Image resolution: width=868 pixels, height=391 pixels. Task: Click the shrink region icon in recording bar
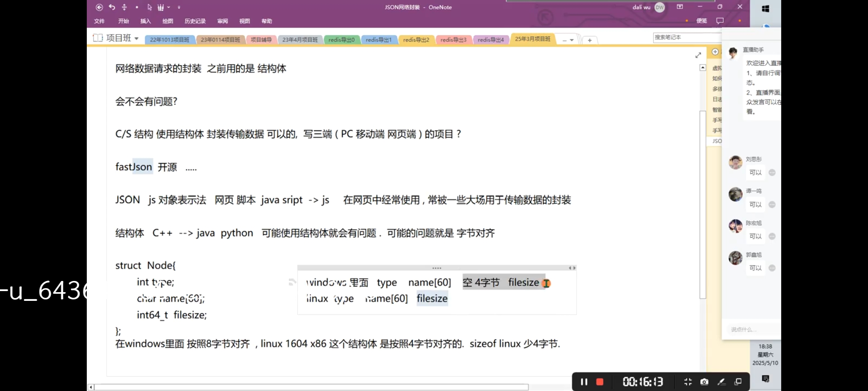pyautogui.click(x=688, y=382)
